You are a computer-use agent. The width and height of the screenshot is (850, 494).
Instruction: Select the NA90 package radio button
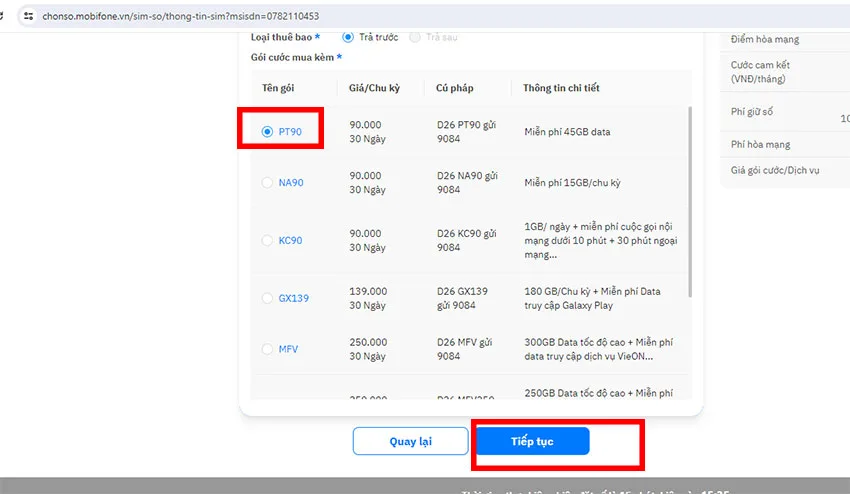click(267, 183)
